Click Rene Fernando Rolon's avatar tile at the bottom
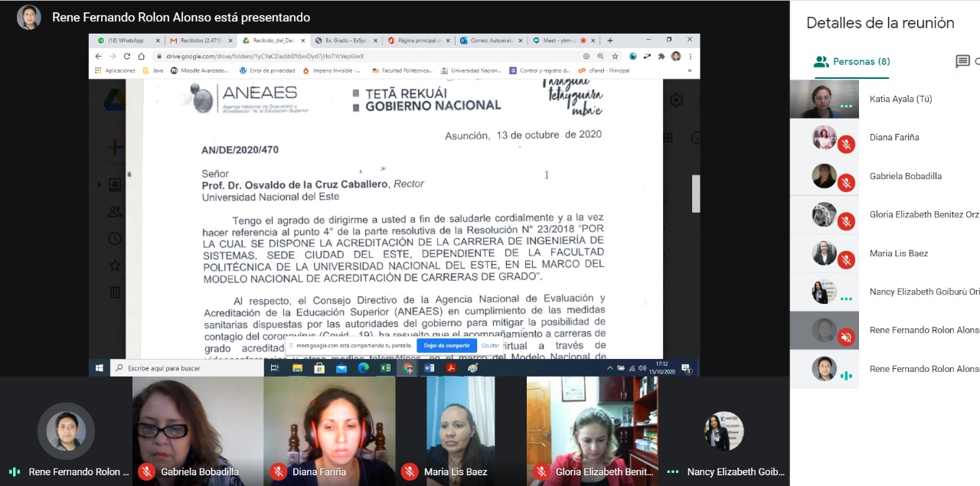980x486 pixels. 66,431
